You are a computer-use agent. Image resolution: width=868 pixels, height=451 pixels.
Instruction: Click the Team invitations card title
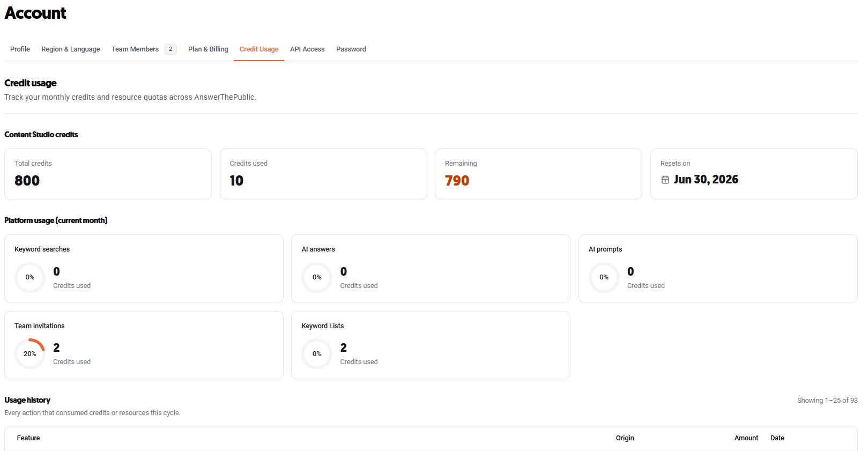coord(40,326)
